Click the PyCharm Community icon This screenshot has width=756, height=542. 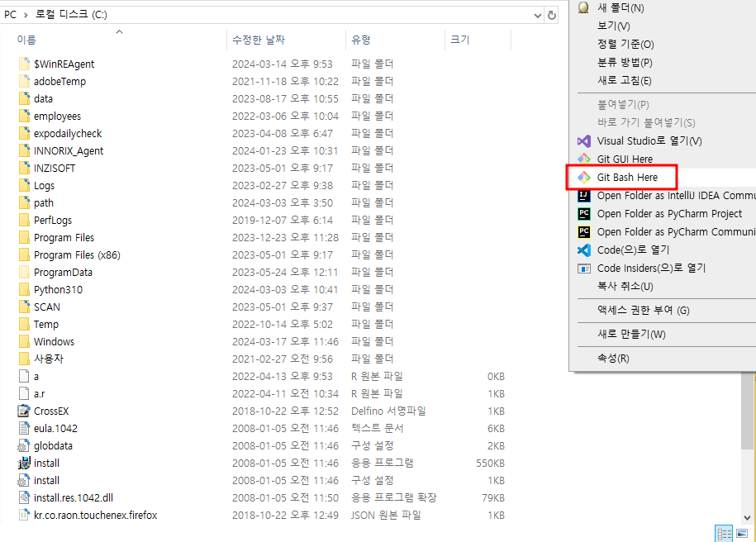tap(584, 232)
